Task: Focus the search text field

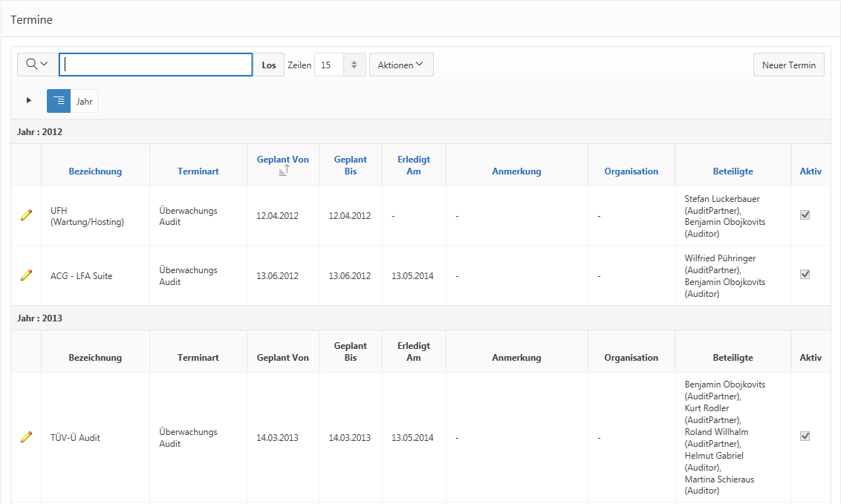Action: point(156,65)
